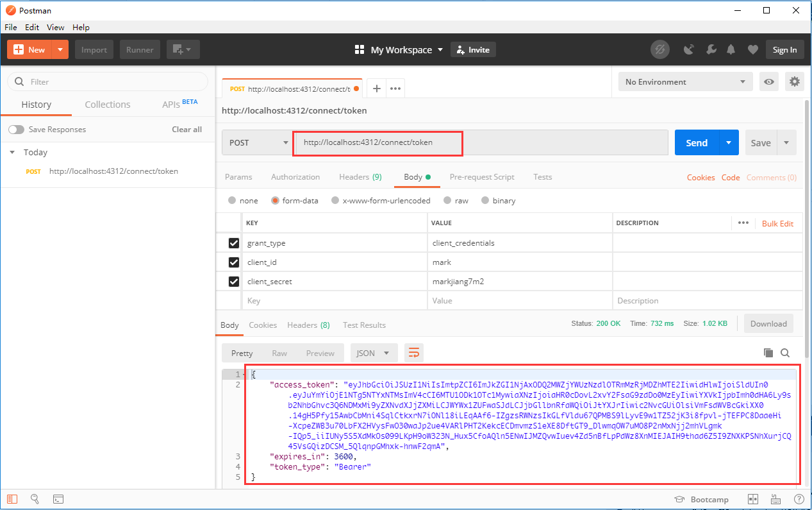Click the Clear all link
The width and height of the screenshot is (812, 510).
tap(186, 130)
